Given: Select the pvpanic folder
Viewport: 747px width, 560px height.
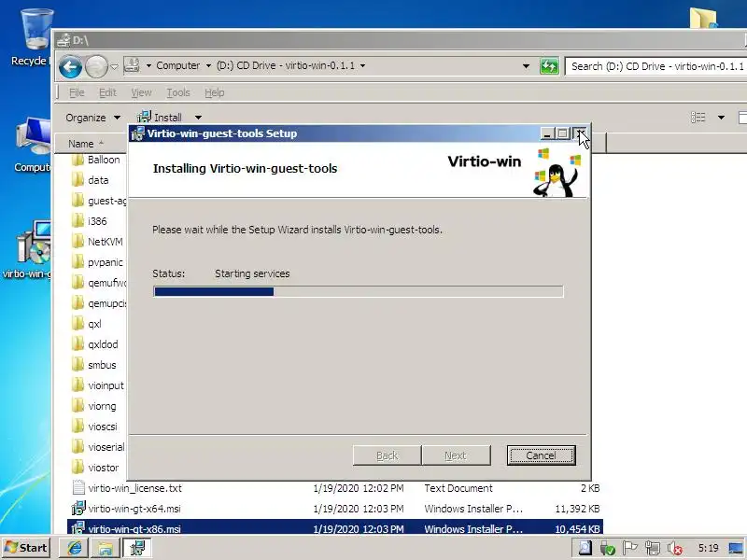Looking at the screenshot, I should tap(97, 262).
